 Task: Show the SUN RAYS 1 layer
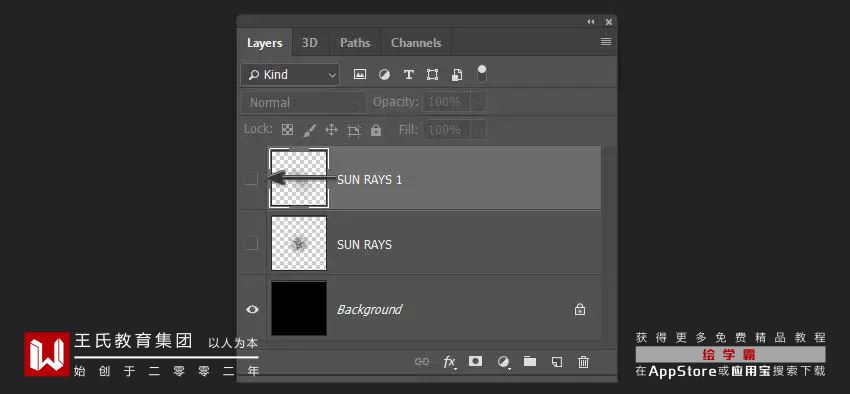point(251,179)
